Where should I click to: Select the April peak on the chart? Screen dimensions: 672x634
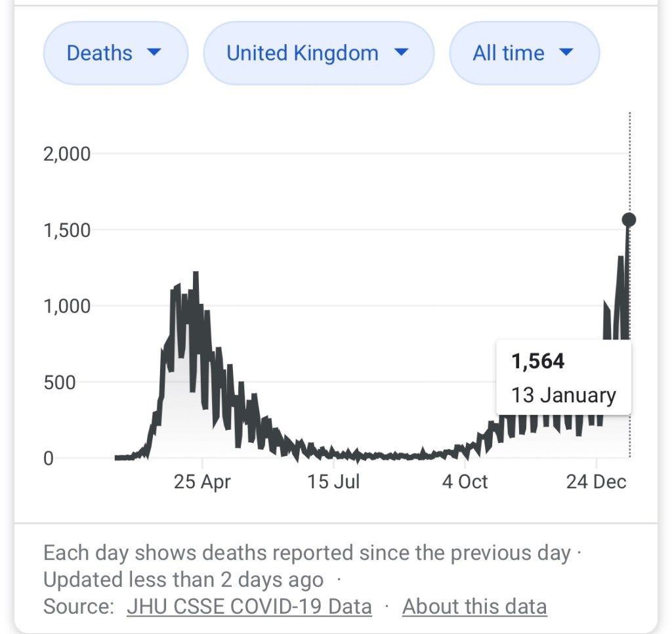click(196, 274)
